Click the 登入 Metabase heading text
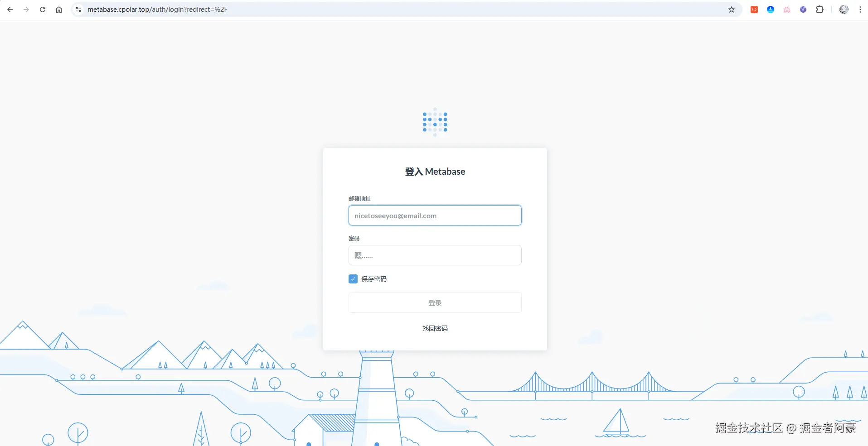The image size is (868, 446). click(x=435, y=172)
